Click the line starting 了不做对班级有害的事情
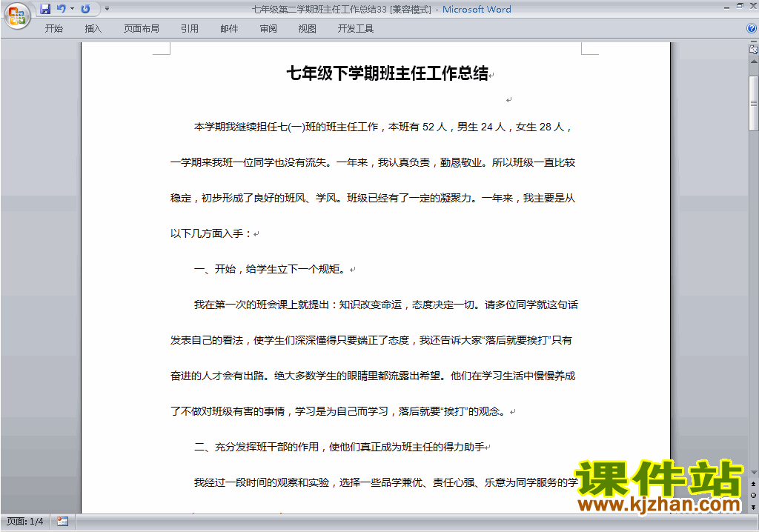The image size is (759, 532). tap(338, 411)
